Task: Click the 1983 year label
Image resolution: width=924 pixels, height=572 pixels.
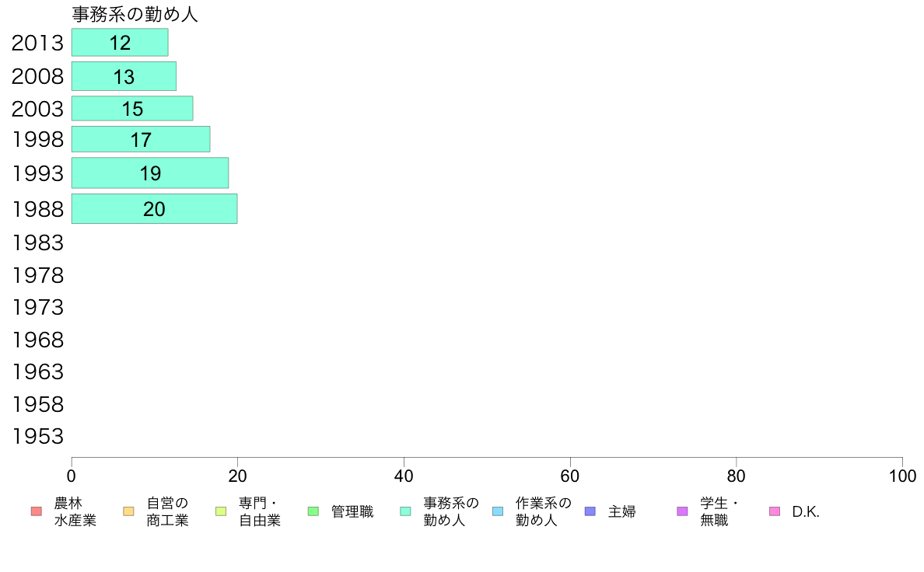Action: pyautogui.click(x=37, y=242)
